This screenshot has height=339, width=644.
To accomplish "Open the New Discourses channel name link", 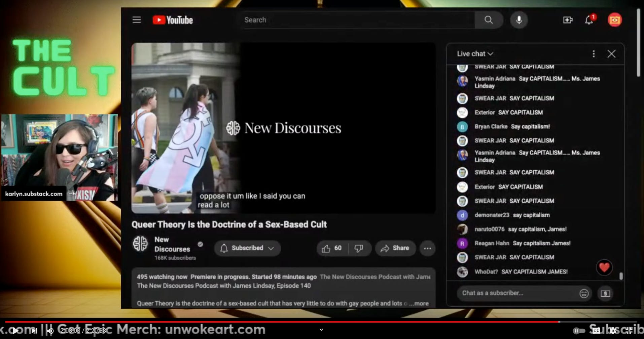I will pyautogui.click(x=172, y=244).
